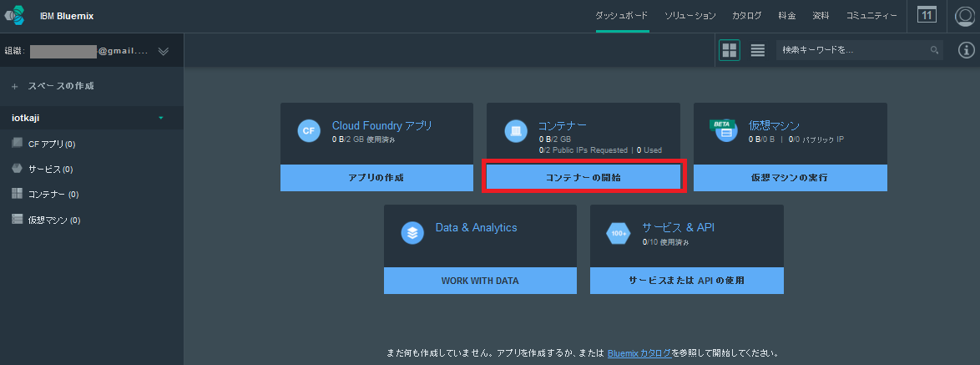Click the IBM Bluemix title text
Image resolution: width=980 pixels, height=365 pixels.
(67, 16)
